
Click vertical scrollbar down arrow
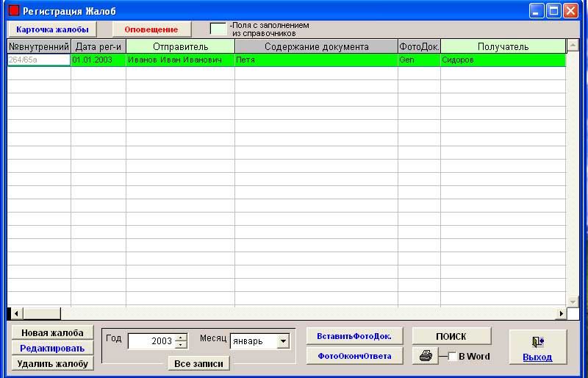[x=573, y=301]
